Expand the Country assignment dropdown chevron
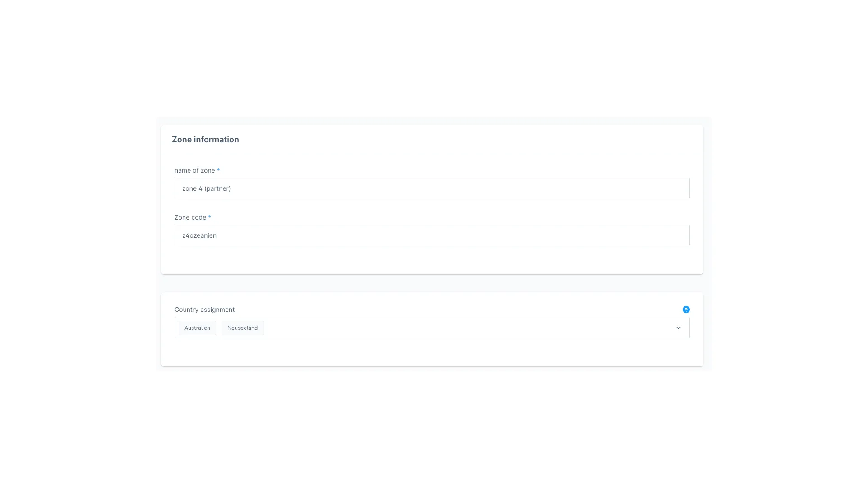The image size is (868, 488). coord(678,328)
